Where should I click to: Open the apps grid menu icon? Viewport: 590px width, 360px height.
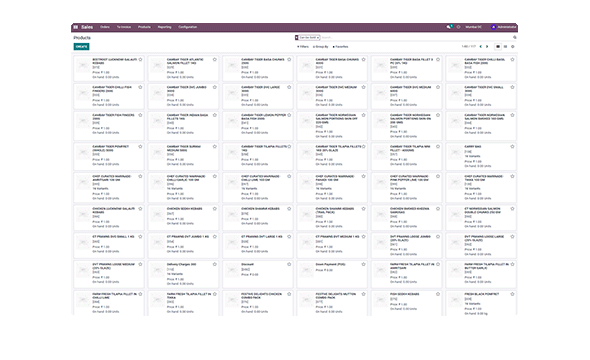coord(76,27)
